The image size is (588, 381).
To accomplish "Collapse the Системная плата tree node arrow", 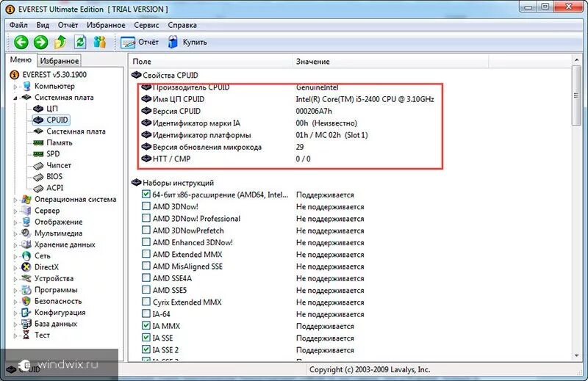I will pos(15,98).
